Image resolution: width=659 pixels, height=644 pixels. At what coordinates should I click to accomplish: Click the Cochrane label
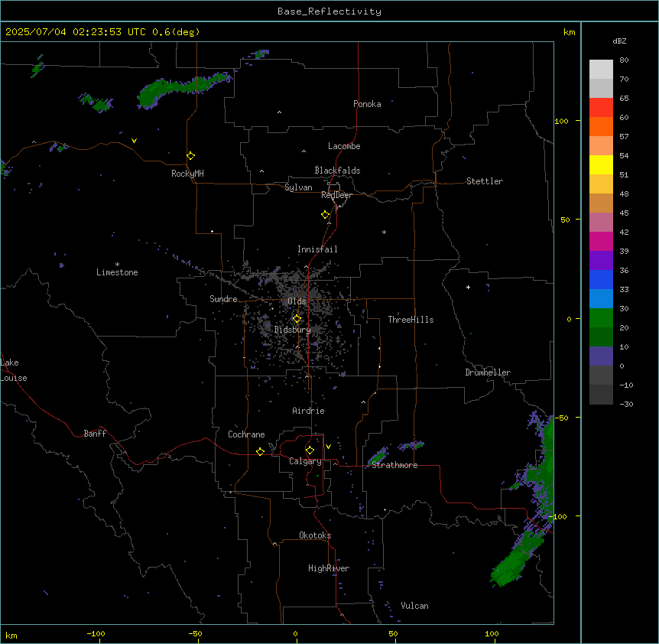click(x=246, y=434)
